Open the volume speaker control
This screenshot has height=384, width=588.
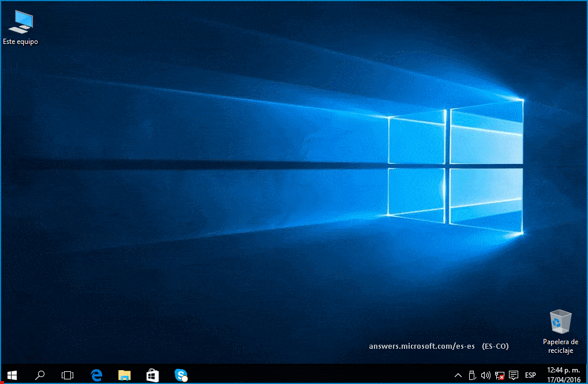[486, 375]
